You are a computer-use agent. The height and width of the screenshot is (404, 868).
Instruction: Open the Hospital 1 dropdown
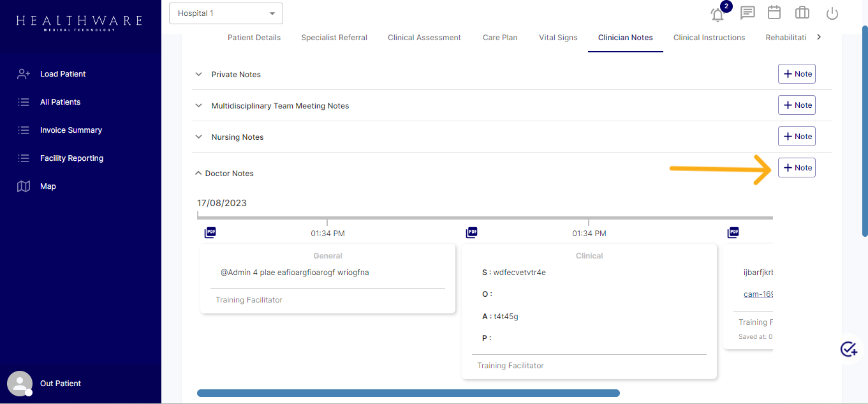tap(226, 13)
